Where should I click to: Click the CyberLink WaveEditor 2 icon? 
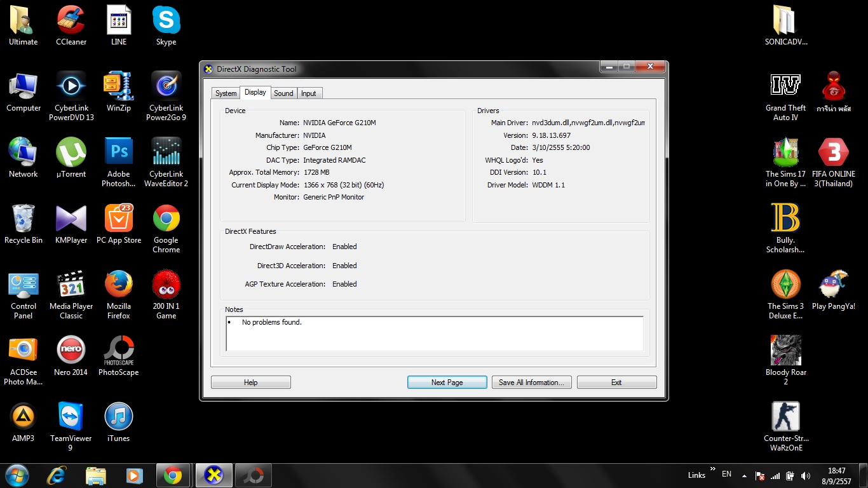pos(166,163)
